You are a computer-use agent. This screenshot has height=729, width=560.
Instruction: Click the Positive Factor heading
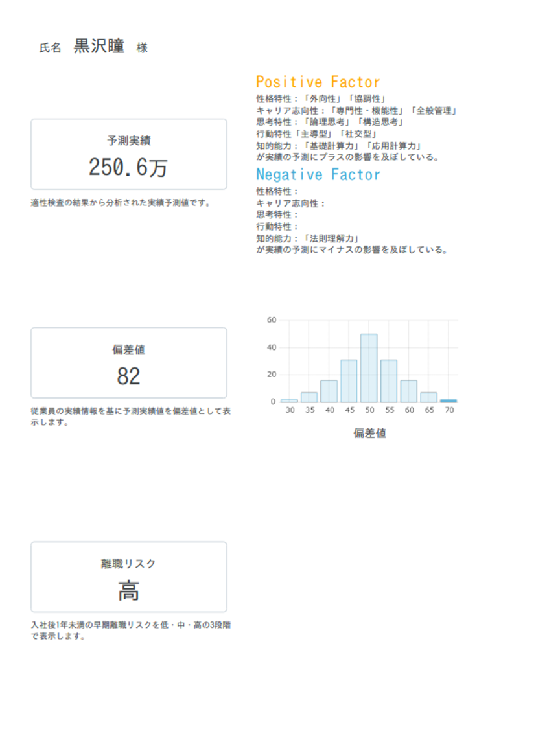(318, 82)
